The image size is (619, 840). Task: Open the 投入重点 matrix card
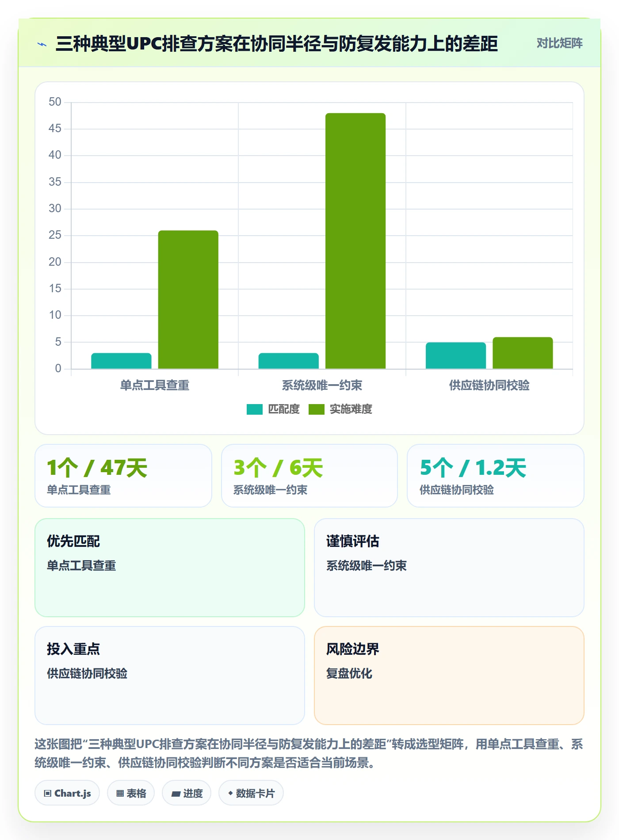click(x=170, y=676)
